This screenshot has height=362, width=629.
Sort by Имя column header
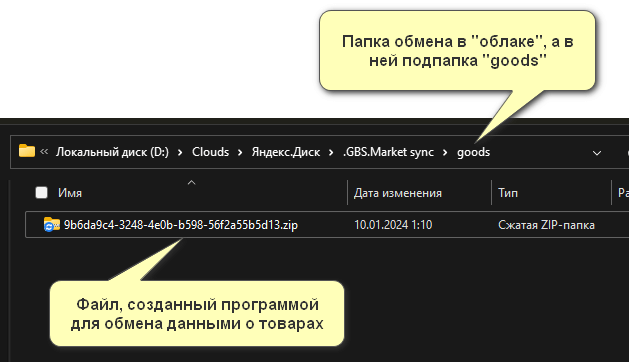tap(70, 193)
